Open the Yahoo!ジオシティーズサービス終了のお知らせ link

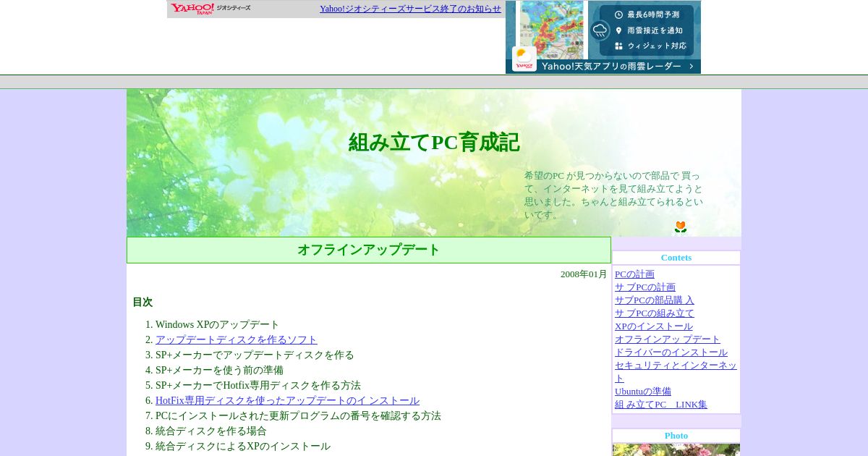click(x=410, y=9)
